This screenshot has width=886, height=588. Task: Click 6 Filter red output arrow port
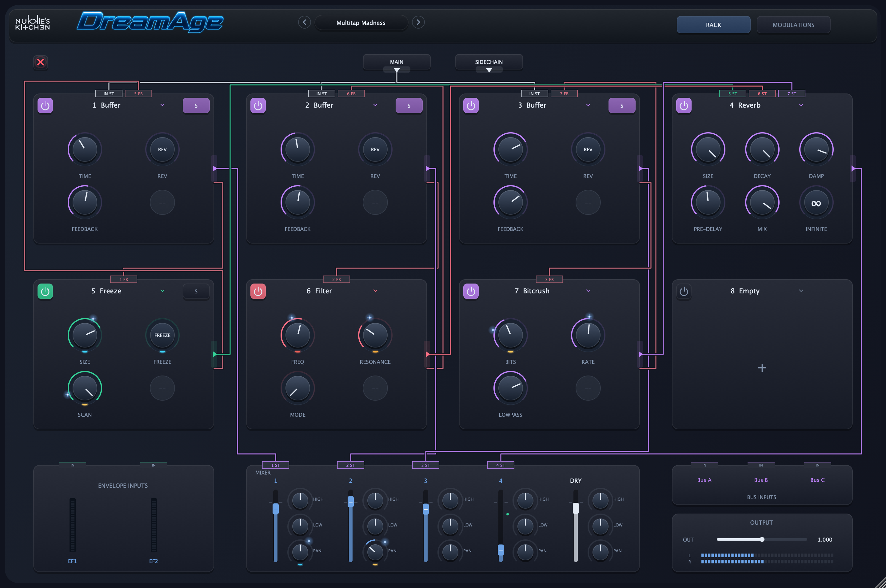click(x=427, y=354)
